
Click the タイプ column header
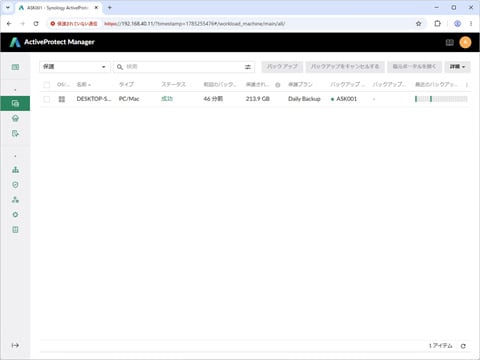tap(126, 85)
